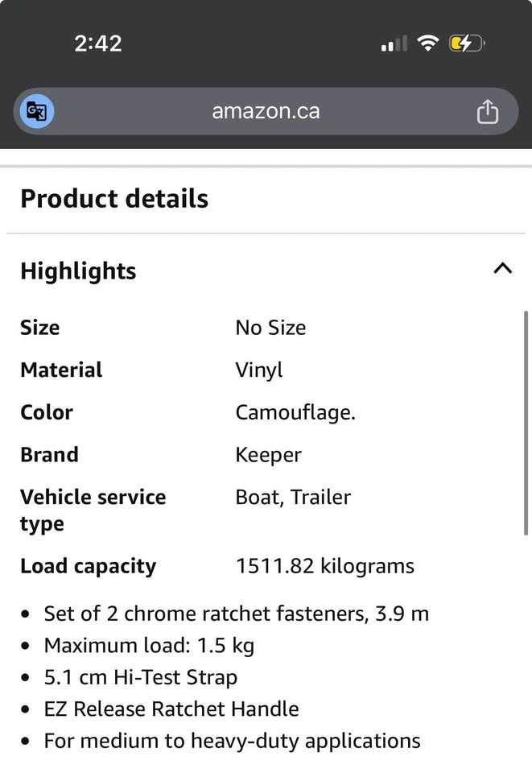Viewport: 532px width, 773px height.
Task: Open the share sheet icon
Action: pyautogui.click(x=487, y=111)
